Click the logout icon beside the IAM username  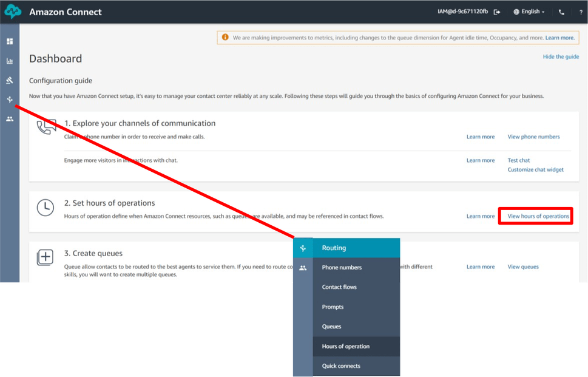pos(497,12)
